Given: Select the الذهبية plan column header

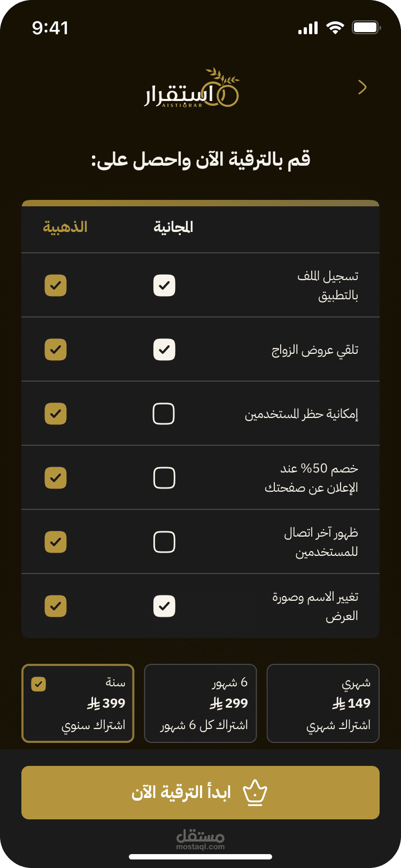Looking at the screenshot, I should click(x=65, y=227).
